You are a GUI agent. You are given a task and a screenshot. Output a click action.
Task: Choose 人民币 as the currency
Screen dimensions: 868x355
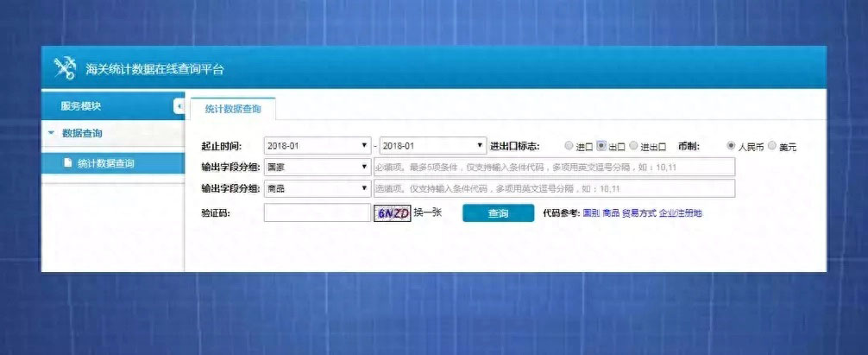click(x=732, y=146)
